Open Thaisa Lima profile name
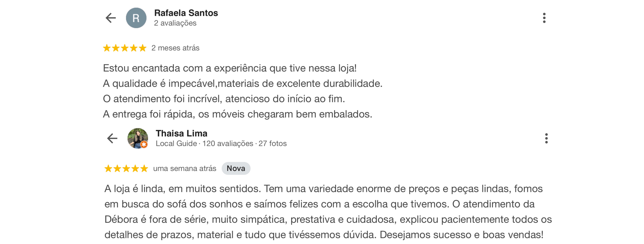This screenshot has width=644, height=244. pyautogui.click(x=182, y=134)
